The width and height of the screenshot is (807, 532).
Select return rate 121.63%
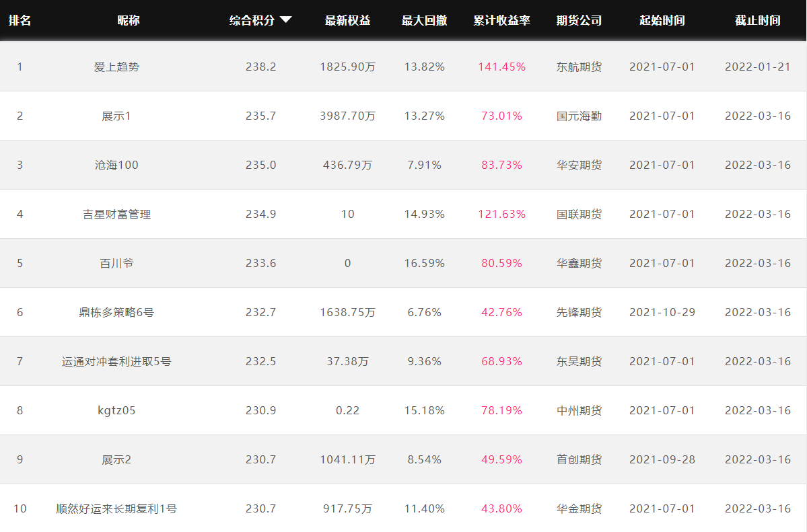click(502, 214)
